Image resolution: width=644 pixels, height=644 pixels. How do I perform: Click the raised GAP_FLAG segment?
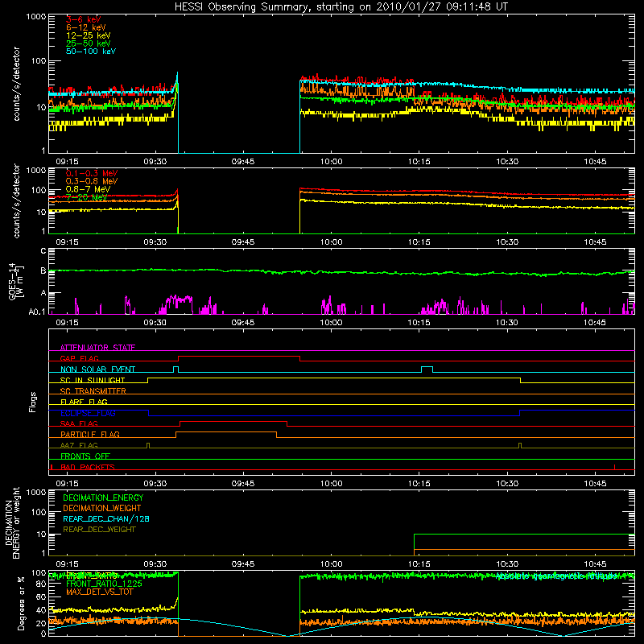(239, 357)
